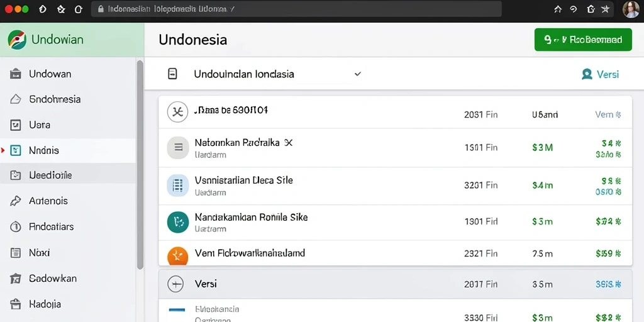
Task: Click the Uena sidebar icon
Action: [16, 125]
